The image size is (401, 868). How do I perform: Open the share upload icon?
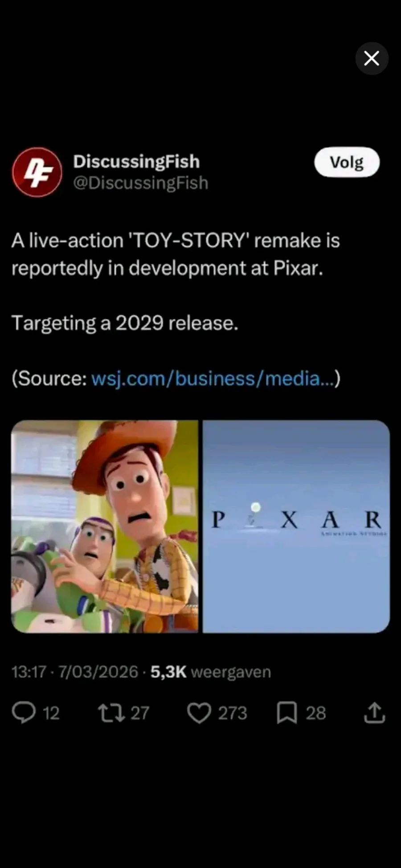[x=374, y=713]
